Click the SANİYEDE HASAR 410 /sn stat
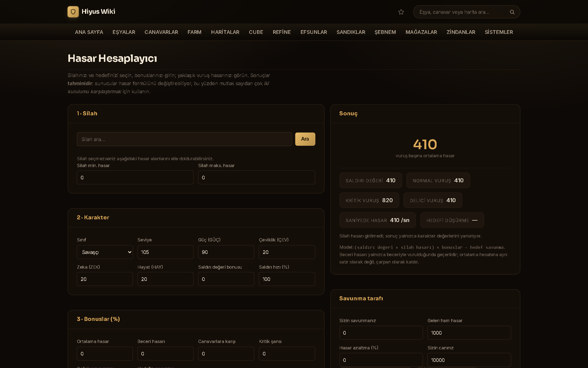The height and width of the screenshot is (368, 588). (378, 220)
